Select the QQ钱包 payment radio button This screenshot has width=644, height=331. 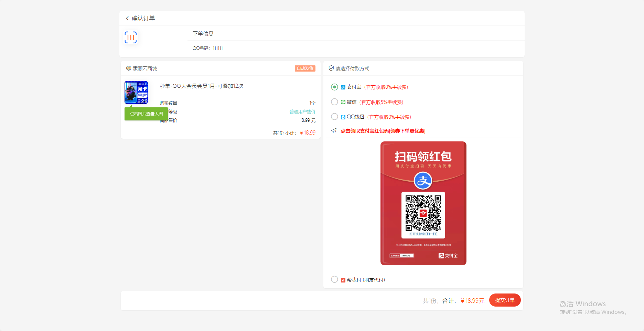[x=334, y=117]
